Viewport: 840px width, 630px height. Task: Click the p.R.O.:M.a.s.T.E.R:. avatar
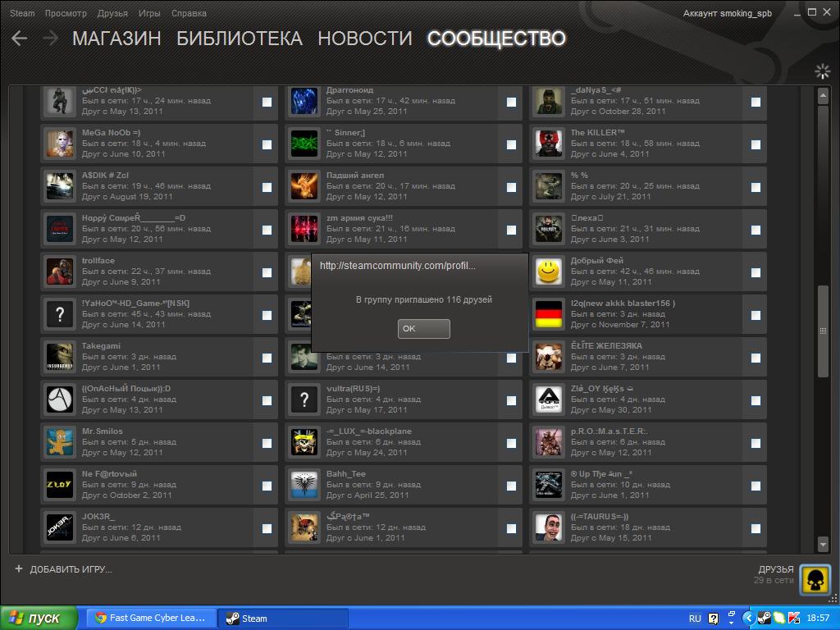click(549, 442)
